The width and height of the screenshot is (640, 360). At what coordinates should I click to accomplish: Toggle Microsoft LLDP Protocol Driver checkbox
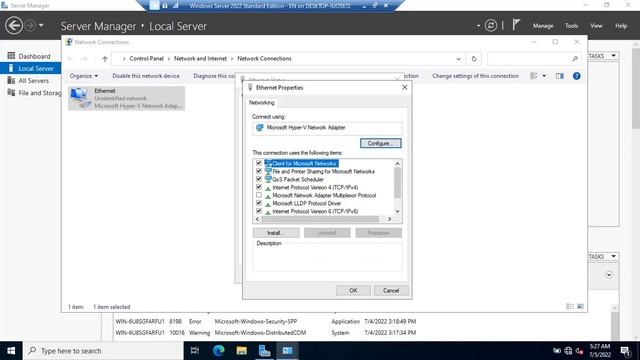pos(259,203)
